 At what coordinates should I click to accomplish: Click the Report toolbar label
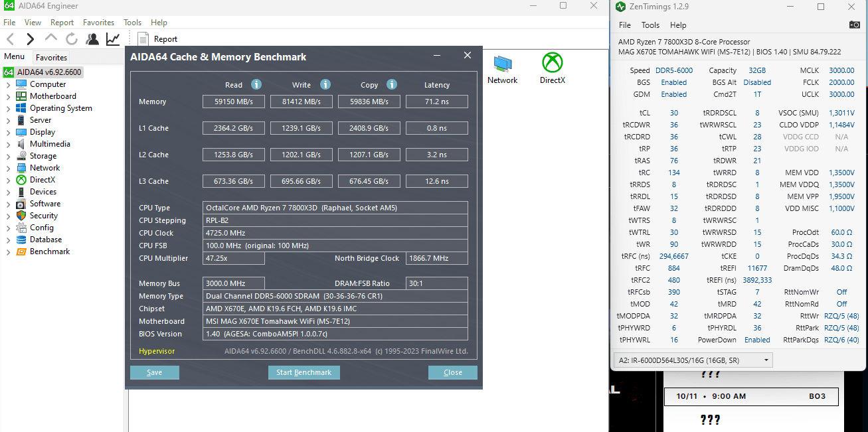pyautogui.click(x=165, y=39)
